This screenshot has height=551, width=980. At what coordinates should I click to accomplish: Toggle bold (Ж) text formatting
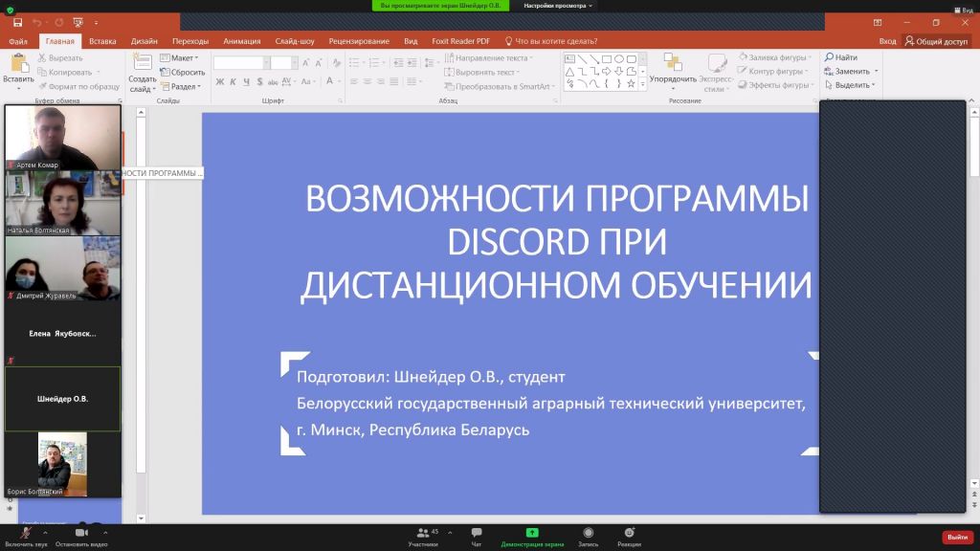[219, 82]
